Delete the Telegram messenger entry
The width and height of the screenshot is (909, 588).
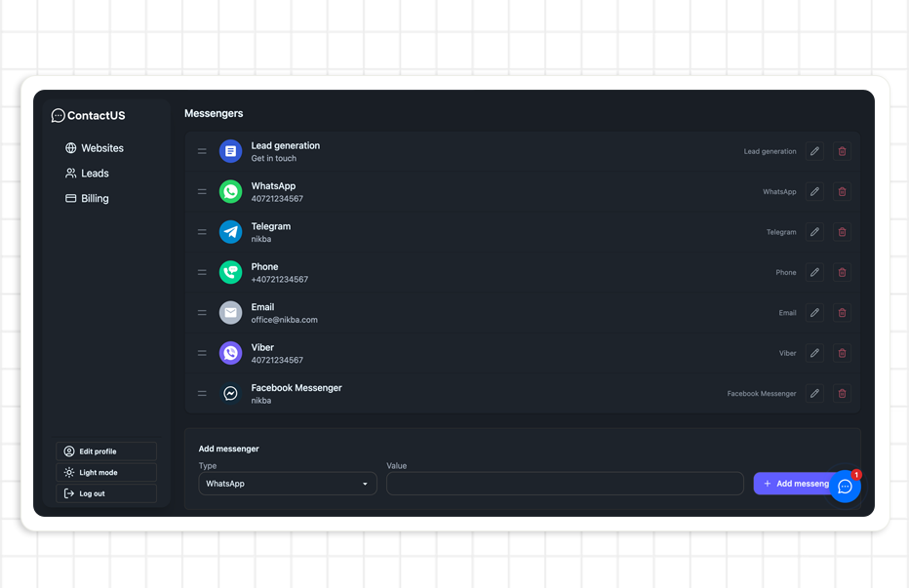pos(843,232)
